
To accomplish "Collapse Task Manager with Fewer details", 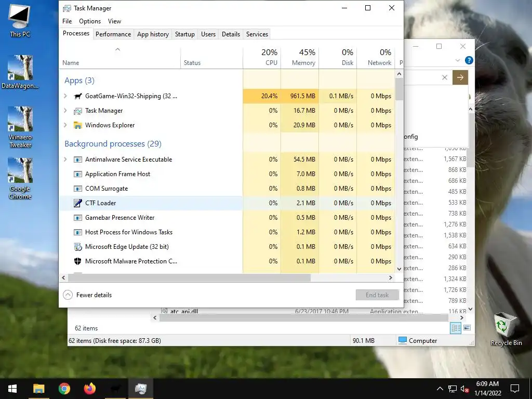I will (87, 295).
